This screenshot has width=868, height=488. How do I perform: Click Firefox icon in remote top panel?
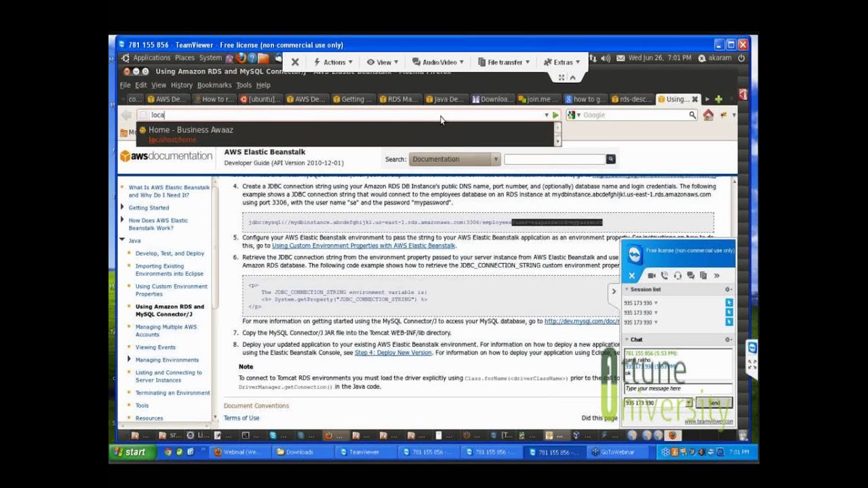pyautogui.click(x=241, y=58)
